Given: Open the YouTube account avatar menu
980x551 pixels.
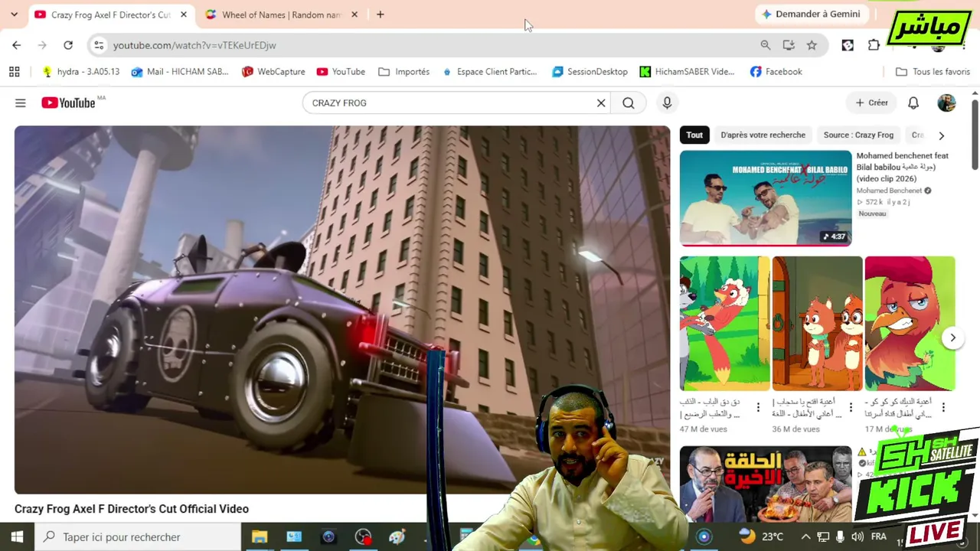Looking at the screenshot, I should pos(946,103).
